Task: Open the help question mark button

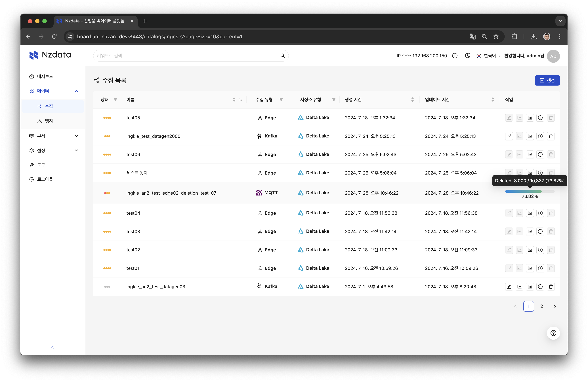Action: (x=553, y=333)
